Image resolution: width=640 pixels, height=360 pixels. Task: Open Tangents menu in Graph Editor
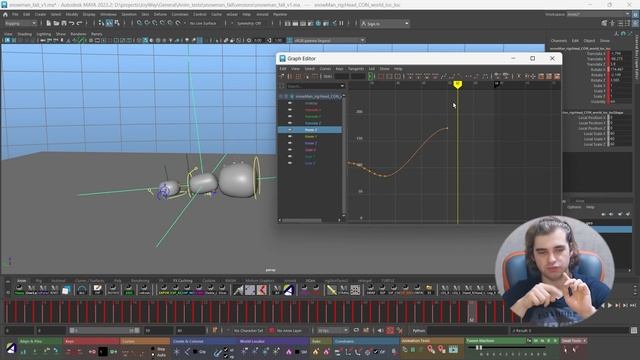[356, 69]
